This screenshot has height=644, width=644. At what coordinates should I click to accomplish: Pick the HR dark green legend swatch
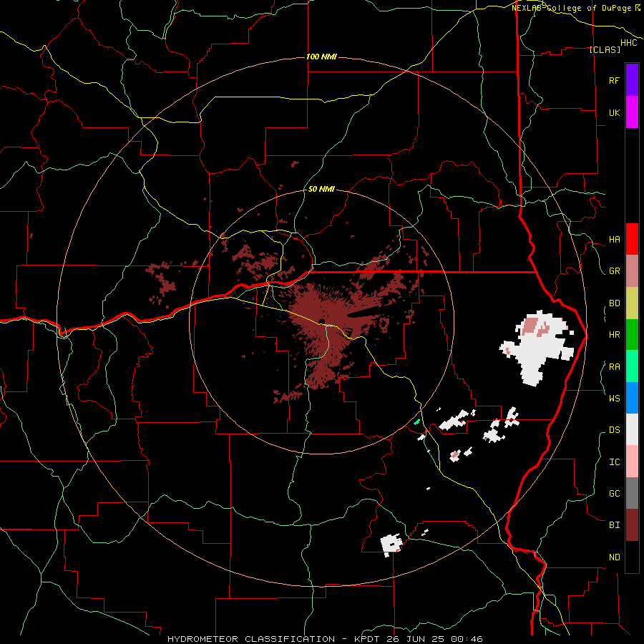632,334
